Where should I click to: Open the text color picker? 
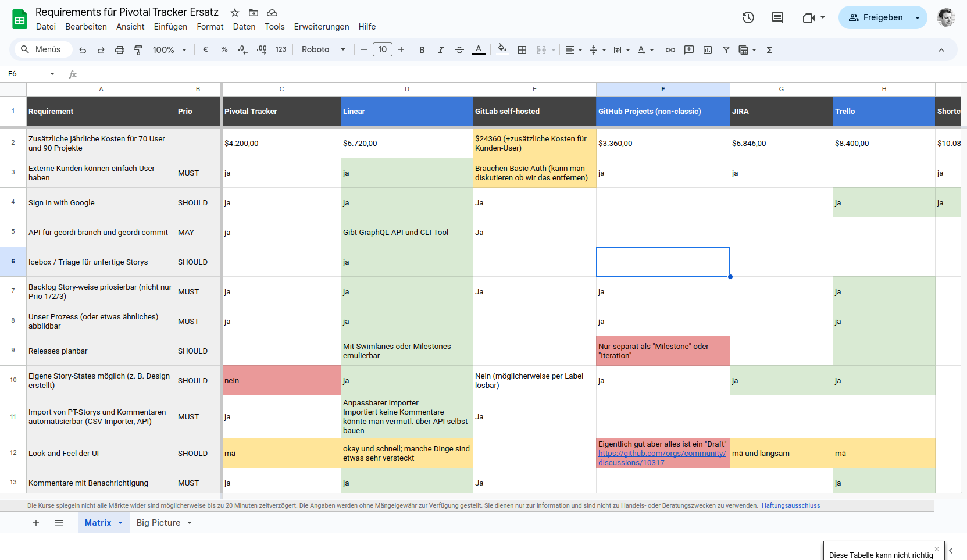[x=479, y=50]
